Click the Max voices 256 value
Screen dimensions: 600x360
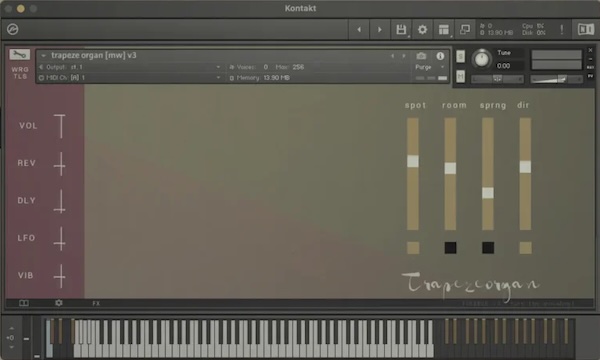298,67
